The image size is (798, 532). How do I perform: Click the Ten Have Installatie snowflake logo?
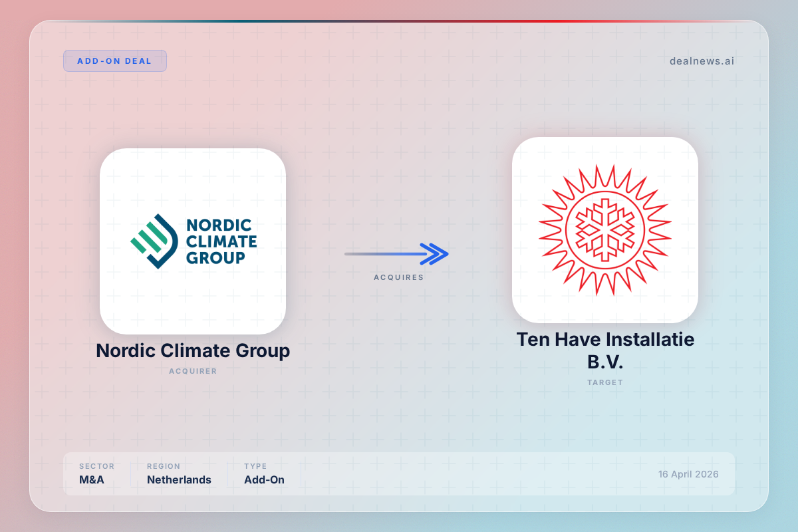coord(605,230)
